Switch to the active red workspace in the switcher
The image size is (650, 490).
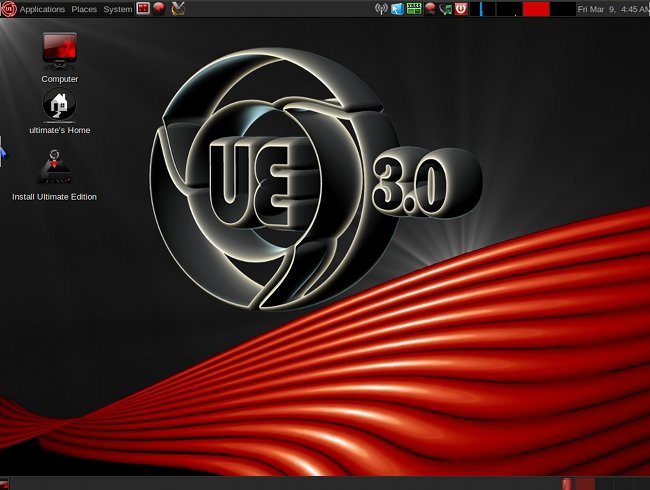585,484
